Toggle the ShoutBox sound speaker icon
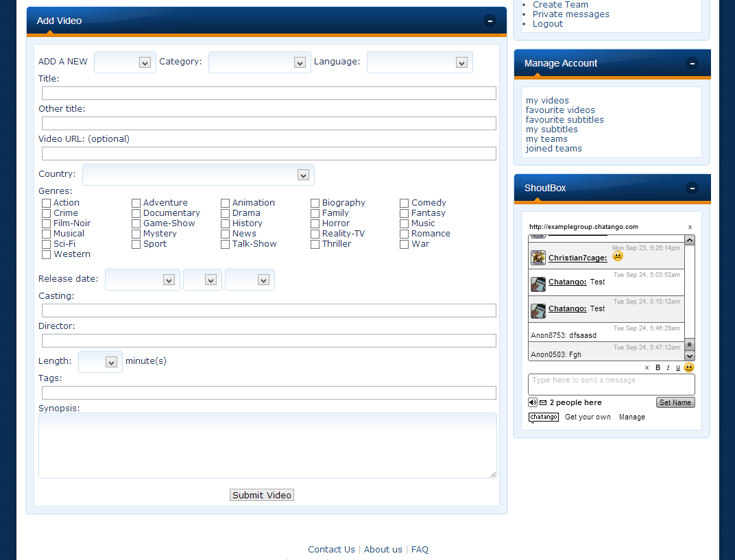Image resolution: width=735 pixels, height=560 pixels. click(533, 402)
